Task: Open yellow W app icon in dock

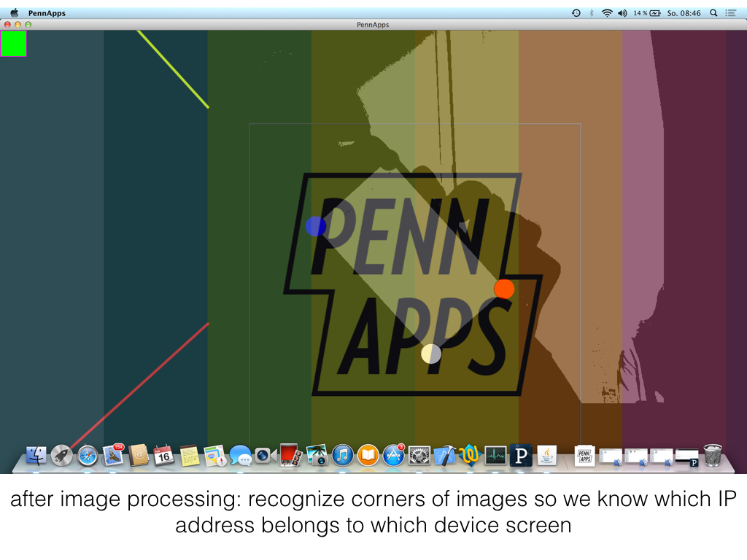Action: (470, 456)
